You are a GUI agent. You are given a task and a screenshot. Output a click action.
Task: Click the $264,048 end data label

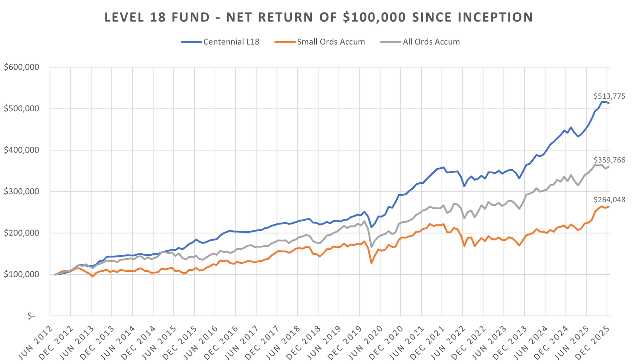point(609,200)
